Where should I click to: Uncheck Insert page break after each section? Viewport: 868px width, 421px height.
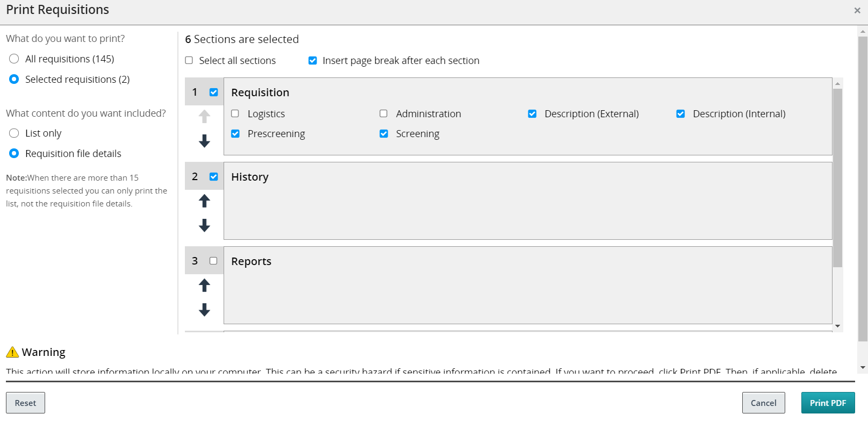pos(313,60)
